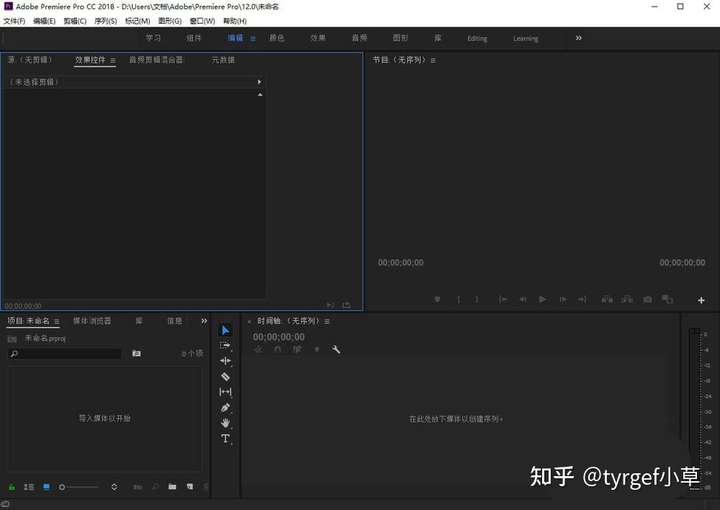Image resolution: width=720 pixels, height=510 pixels.
Task: Click the Comparison View icon
Action: click(667, 299)
